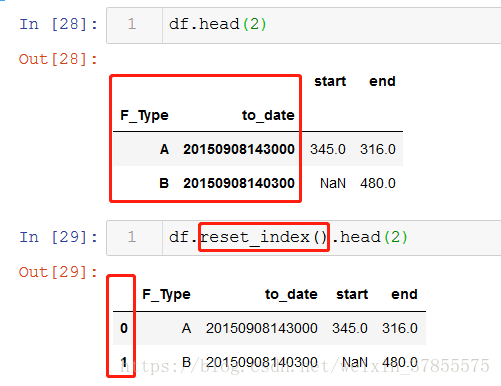Click the df.head(2) code in cell 28

pos(218,24)
